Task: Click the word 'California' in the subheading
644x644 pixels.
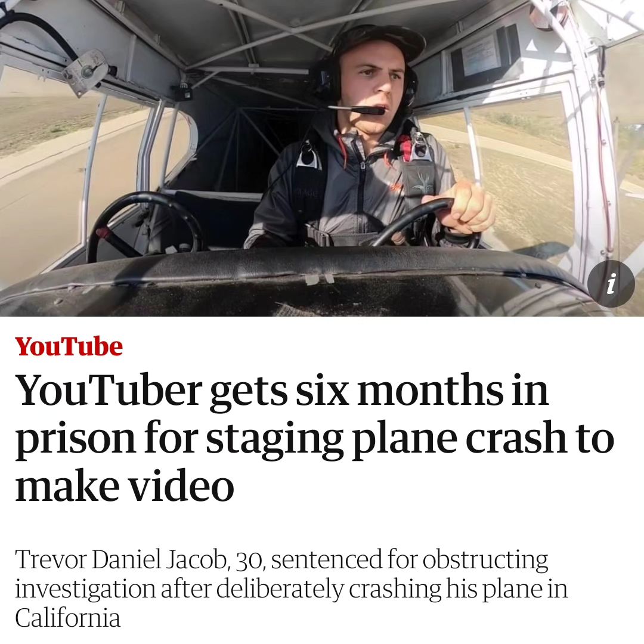Action: pos(68,618)
